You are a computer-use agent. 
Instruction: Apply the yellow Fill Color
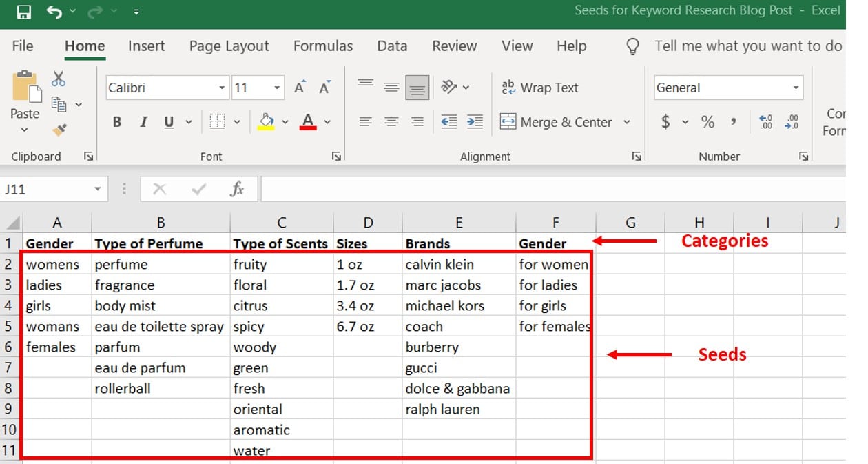(x=266, y=122)
